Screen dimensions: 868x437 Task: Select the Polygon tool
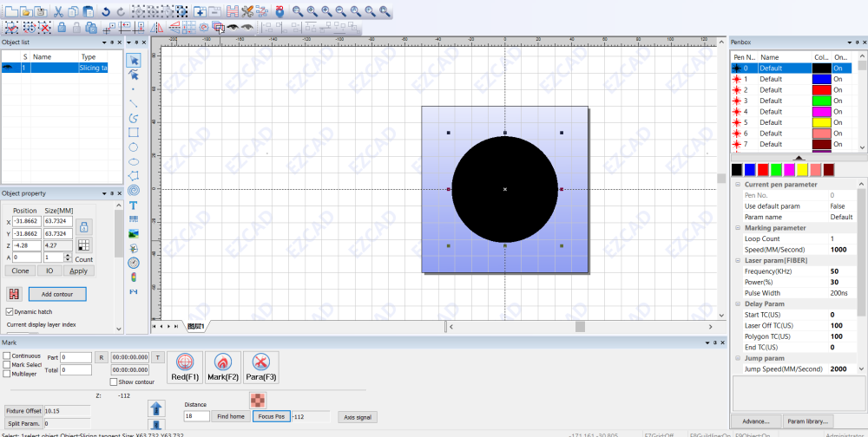click(134, 176)
